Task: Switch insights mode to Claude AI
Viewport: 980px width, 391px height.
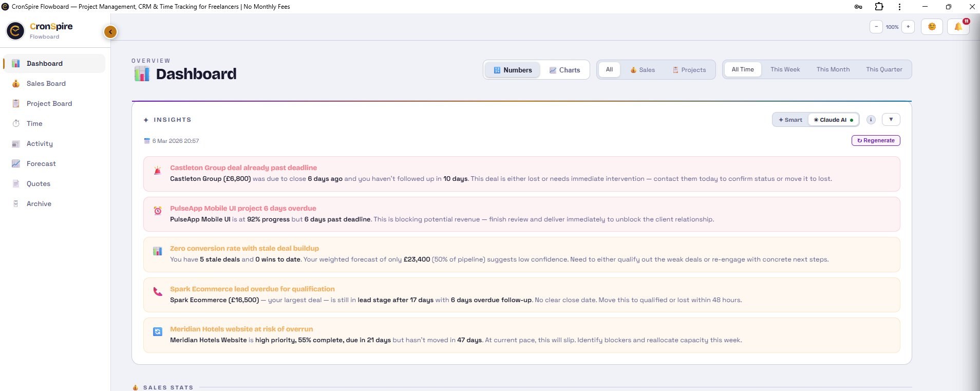Action: tap(833, 120)
